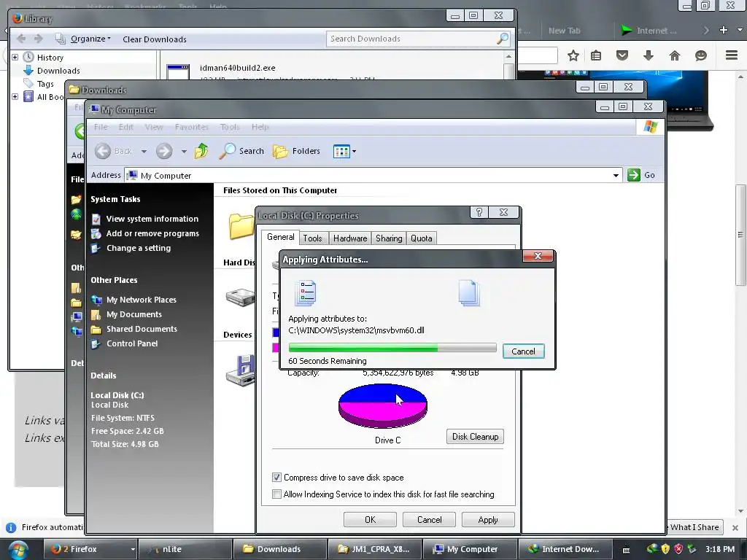This screenshot has width=747, height=560.
Task: Click the Pocket icon in Firefox
Action: point(622,55)
